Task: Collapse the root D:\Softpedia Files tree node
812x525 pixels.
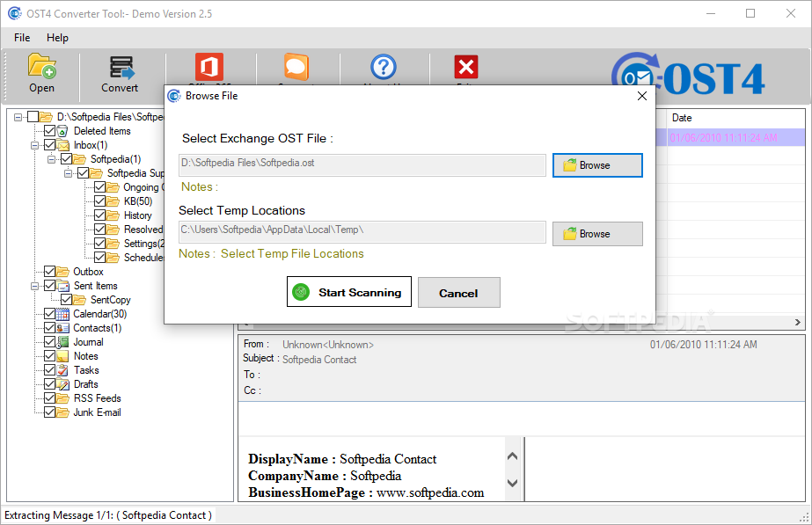Action: pyautogui.click(x=18, y=117)
